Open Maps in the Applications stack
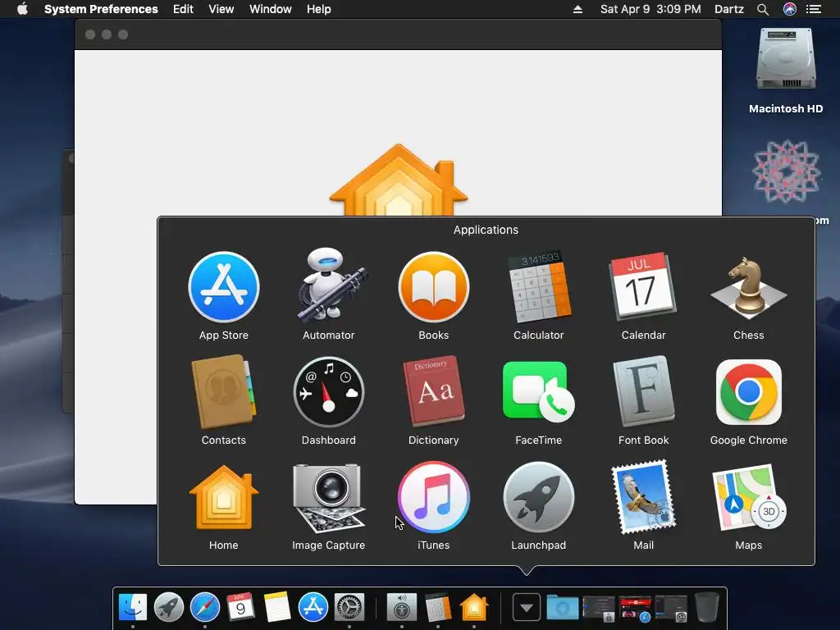The width and height of the screenshot is (840, 630). (x=748, y=497)
